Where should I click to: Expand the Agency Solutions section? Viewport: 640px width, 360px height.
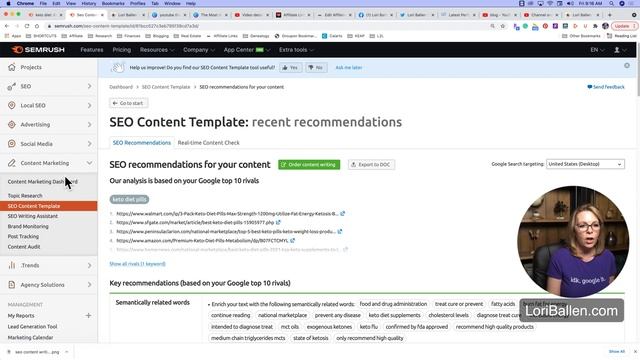tap(89, 284)
